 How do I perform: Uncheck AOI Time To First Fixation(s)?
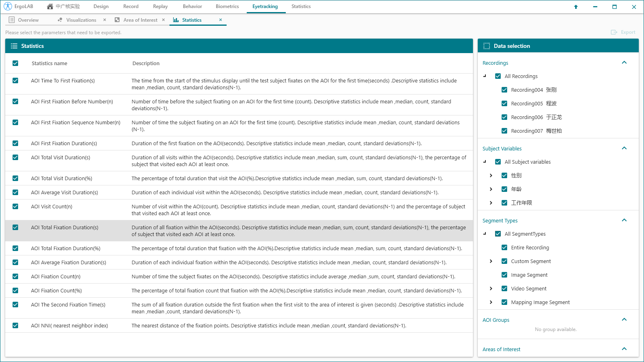pos(15,80)
